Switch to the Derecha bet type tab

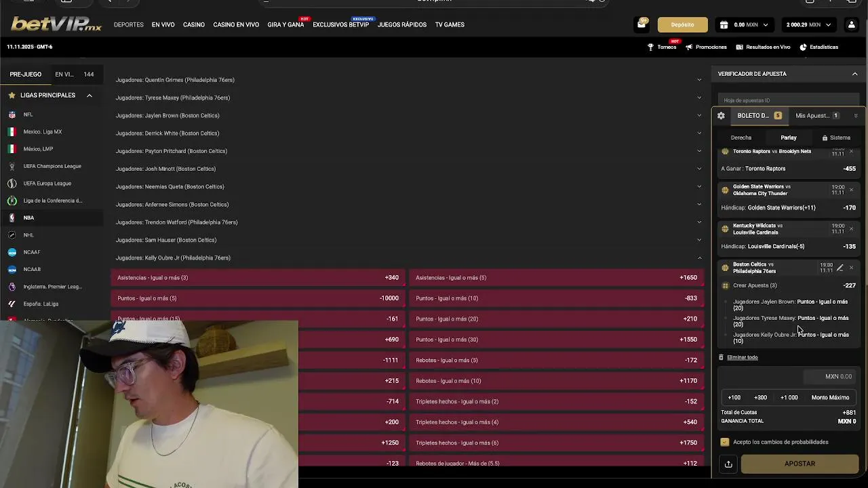click(x=741, y=138)
